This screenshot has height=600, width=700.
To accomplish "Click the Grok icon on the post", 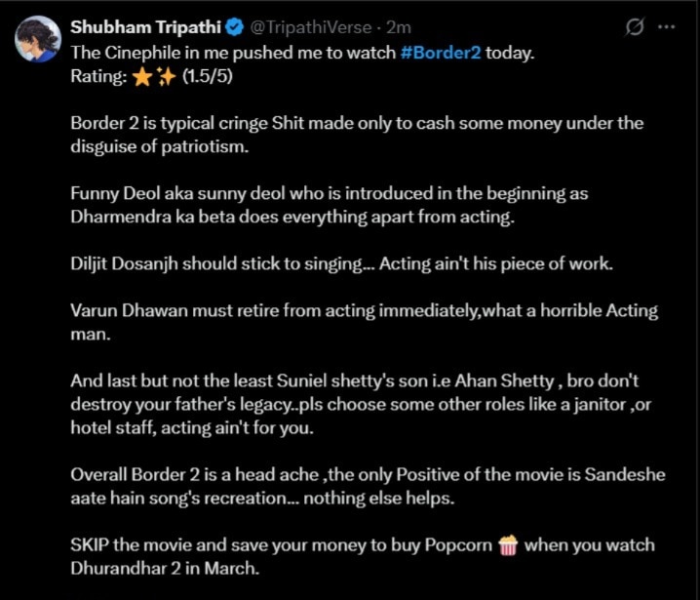I will pos(632,28).
